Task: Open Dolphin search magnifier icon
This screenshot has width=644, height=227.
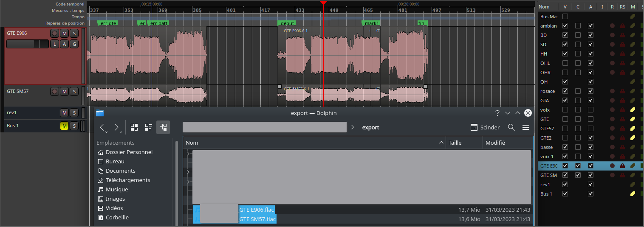Action: pyautogui.click(x=511, y=127)
